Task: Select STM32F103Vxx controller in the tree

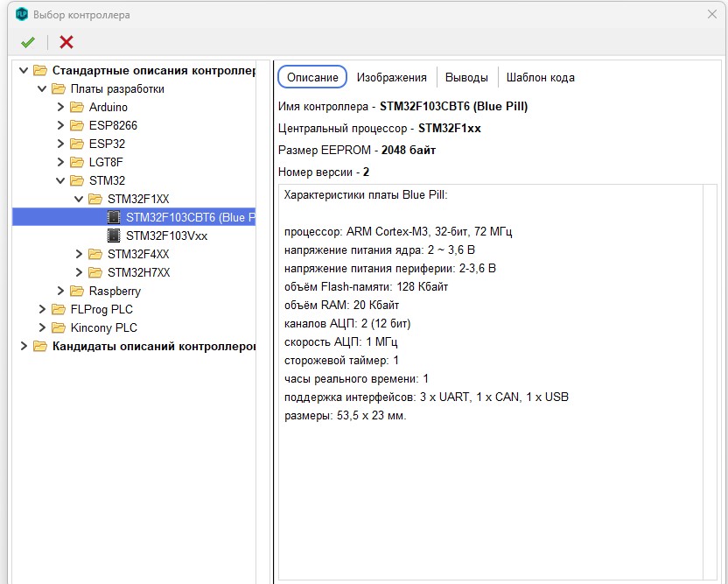Action: tap(166, 236)
